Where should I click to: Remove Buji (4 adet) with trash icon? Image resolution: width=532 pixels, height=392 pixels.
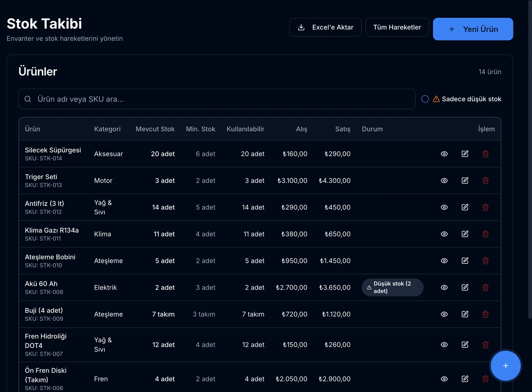pyautogui.click(x=485, y=314)
